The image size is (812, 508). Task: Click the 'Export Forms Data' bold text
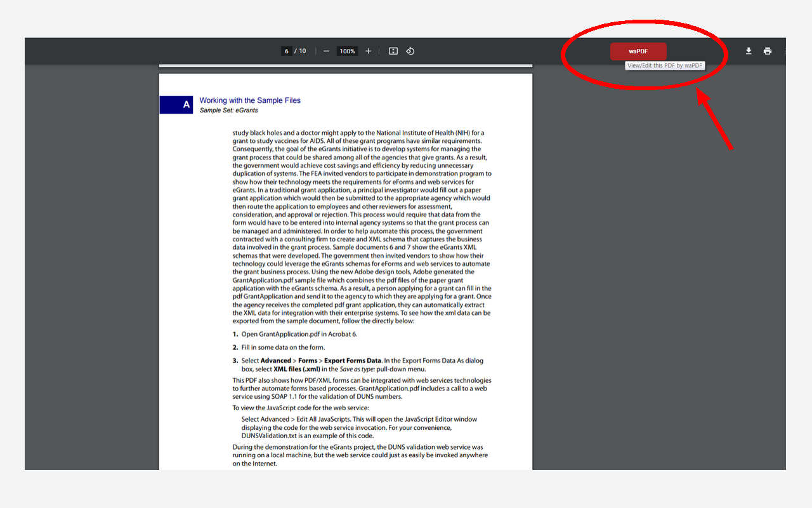tap(353, 361)
